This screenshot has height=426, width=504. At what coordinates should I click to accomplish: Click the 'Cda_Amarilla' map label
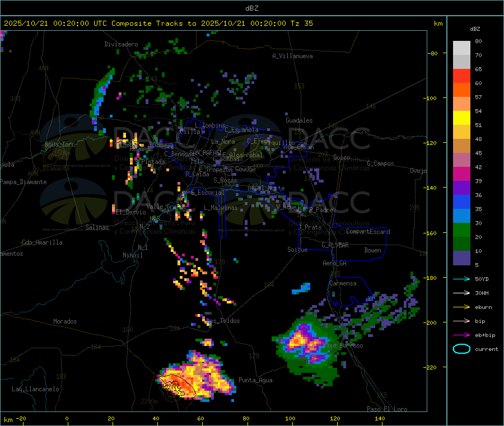click(x=42, y=242)
